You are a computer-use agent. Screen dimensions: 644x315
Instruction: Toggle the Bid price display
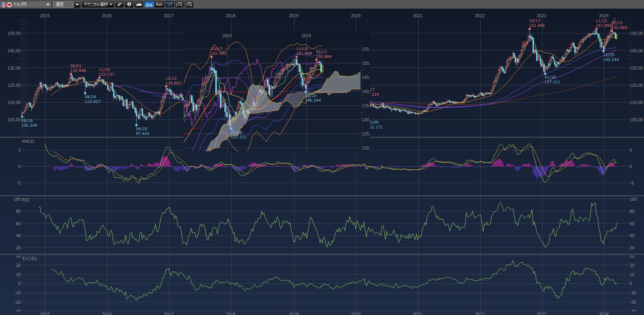[149, 4]
